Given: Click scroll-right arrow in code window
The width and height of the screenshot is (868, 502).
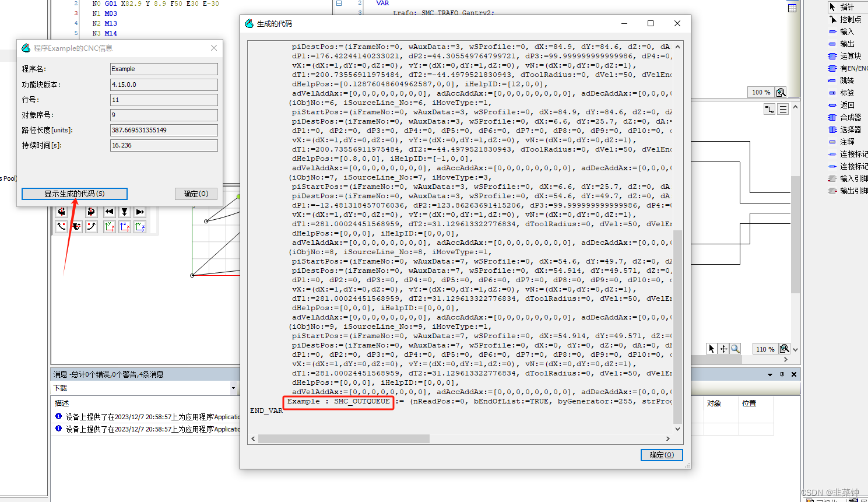Looking at the screenshot, I should click(x=668, y=438).
